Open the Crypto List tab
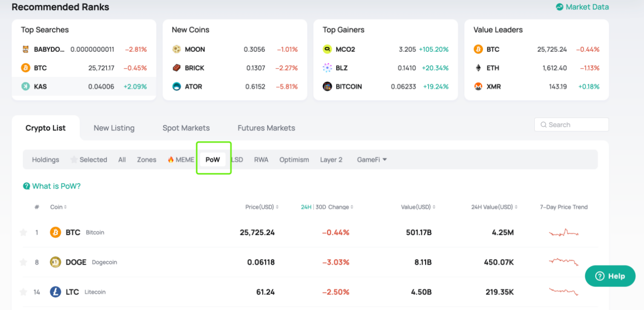Screen dimensions: 644x310 [46, 128]
